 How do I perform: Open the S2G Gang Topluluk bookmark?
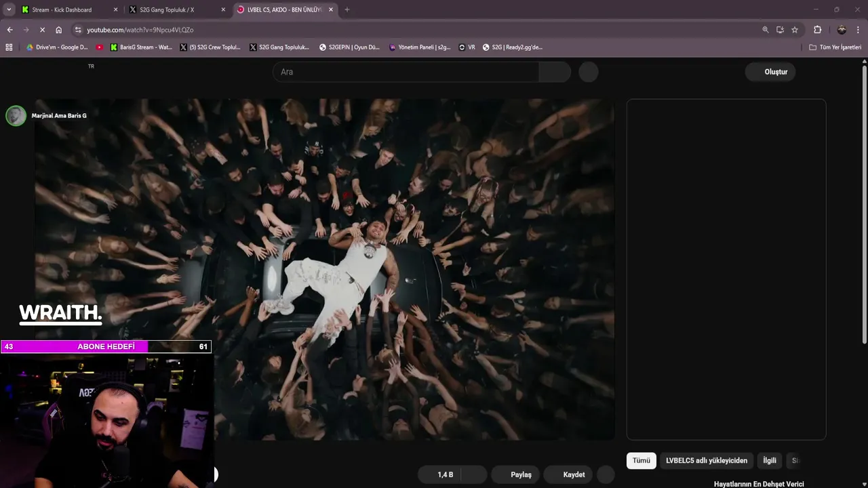[279, 47]
